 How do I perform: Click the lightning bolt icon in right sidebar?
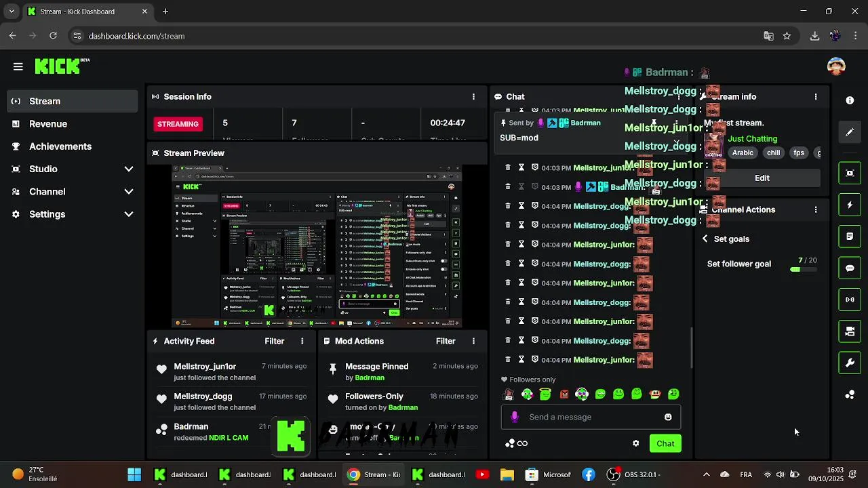tap(850, 205)
